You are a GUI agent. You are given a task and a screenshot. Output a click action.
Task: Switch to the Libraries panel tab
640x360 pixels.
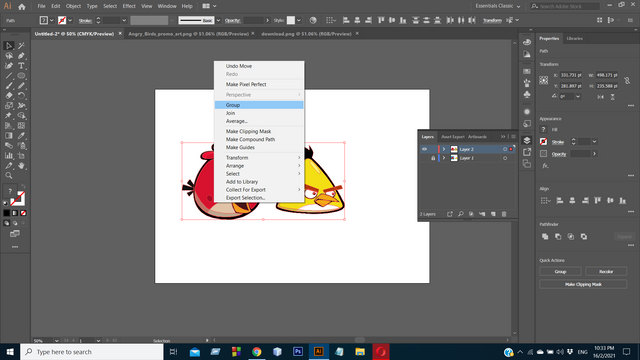pos(574,38)
